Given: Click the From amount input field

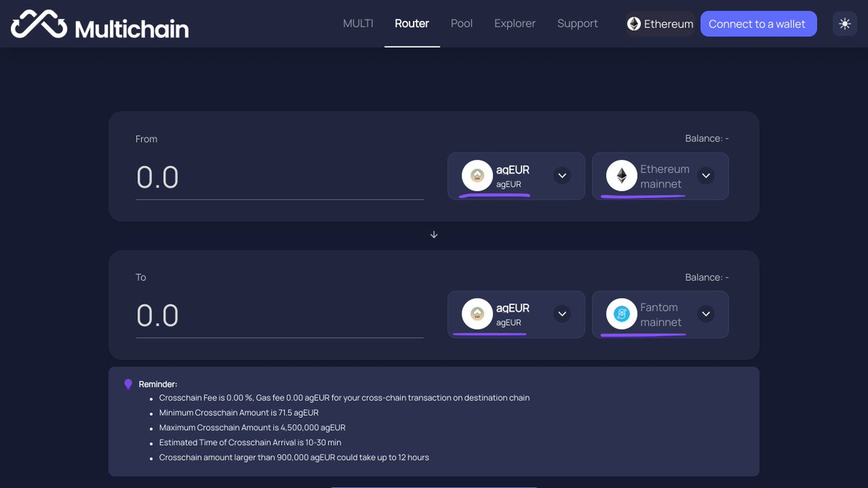Looking at the screenshot, I should click(279, 178).
